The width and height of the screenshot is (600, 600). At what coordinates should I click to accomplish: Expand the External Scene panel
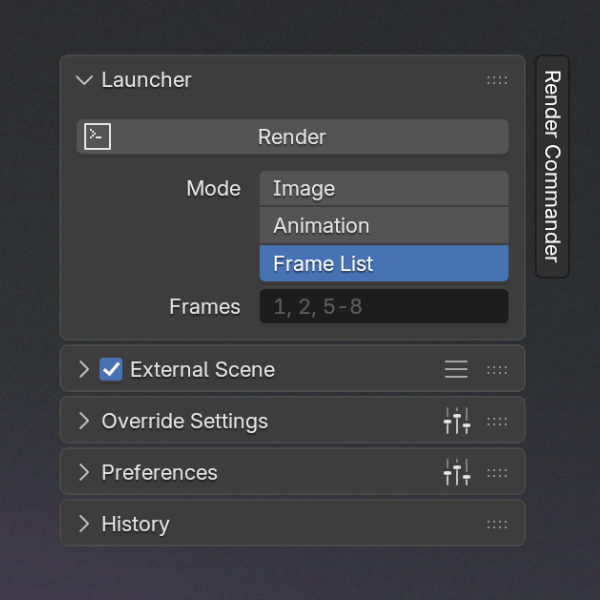[84, 369]
